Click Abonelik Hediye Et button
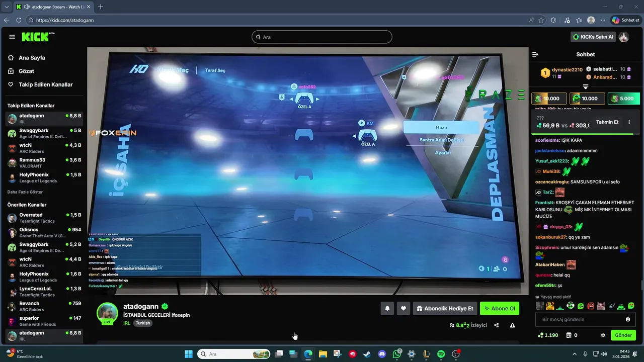Viewport: 644px width, 362px height. point(445,309)
